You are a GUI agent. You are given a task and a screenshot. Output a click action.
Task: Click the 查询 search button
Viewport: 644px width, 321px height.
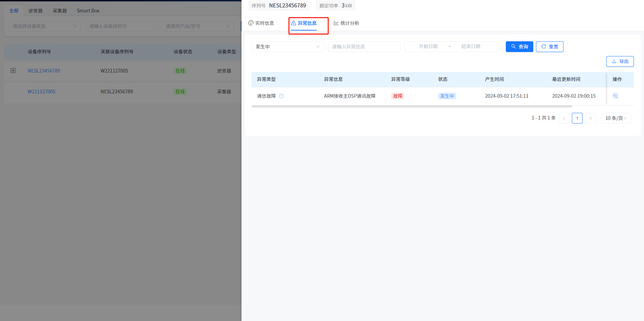[519, 47]
